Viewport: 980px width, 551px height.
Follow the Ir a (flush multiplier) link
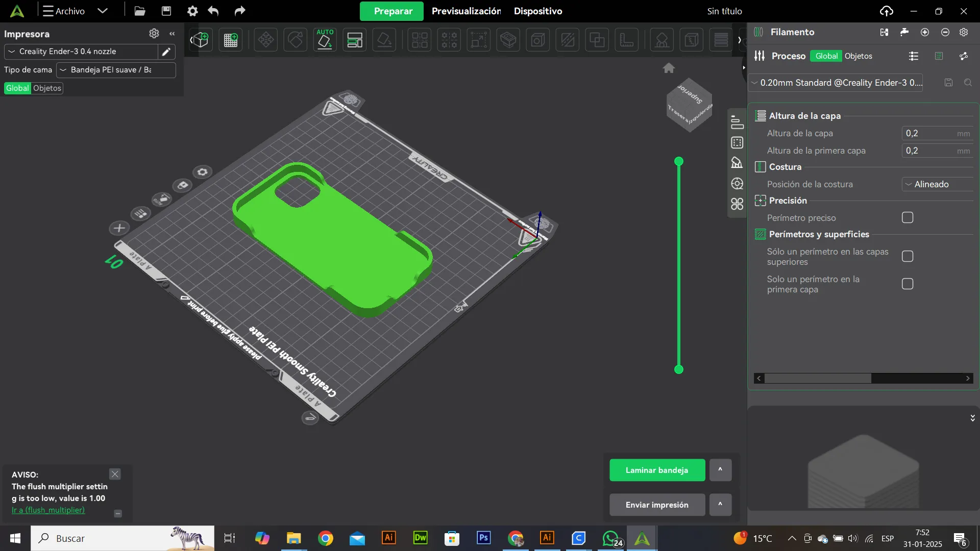pyautogui.click(x=48, y=510)
